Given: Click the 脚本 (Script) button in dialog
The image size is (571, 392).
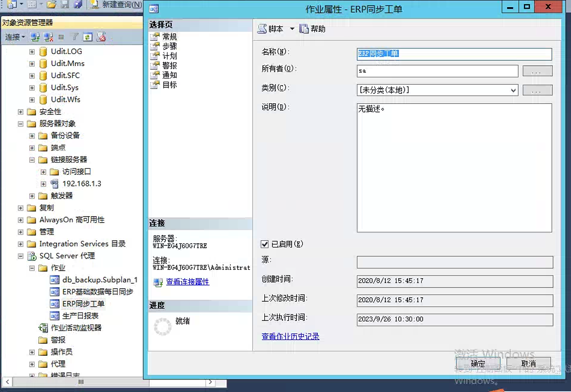Looking at the screenshot, I should [x=271, y=29].
